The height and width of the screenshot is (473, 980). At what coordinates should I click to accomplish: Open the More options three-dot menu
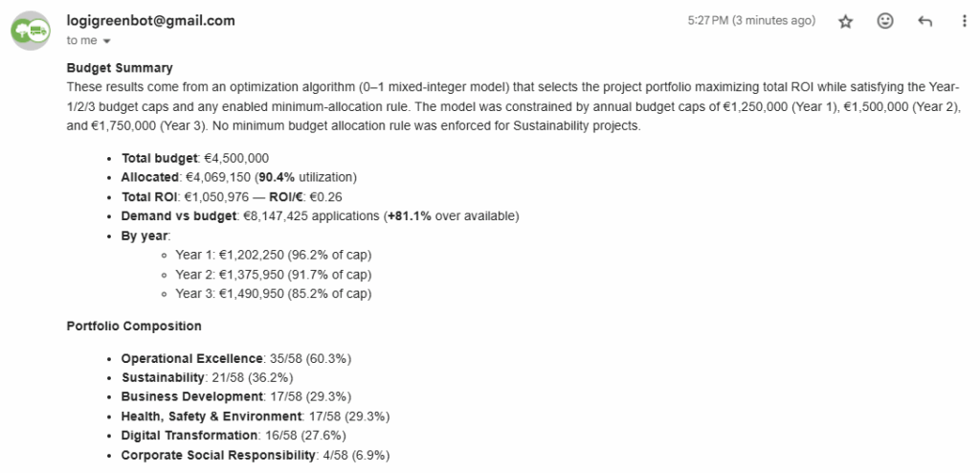point(963,21)
